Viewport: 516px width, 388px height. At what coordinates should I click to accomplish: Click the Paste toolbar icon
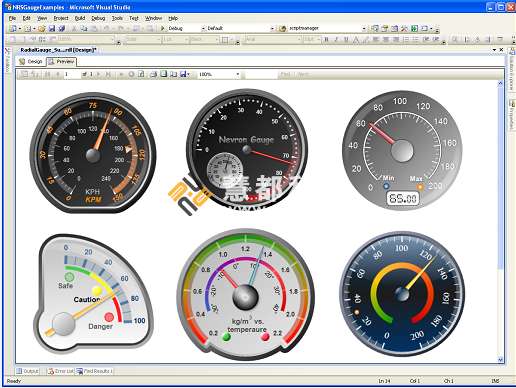point(94,29)
